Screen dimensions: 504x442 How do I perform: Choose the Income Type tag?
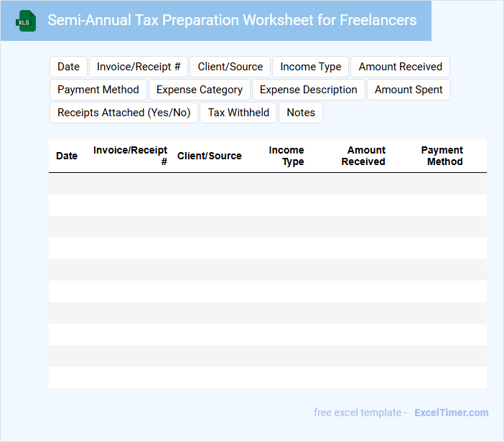(x=311, y=67)
